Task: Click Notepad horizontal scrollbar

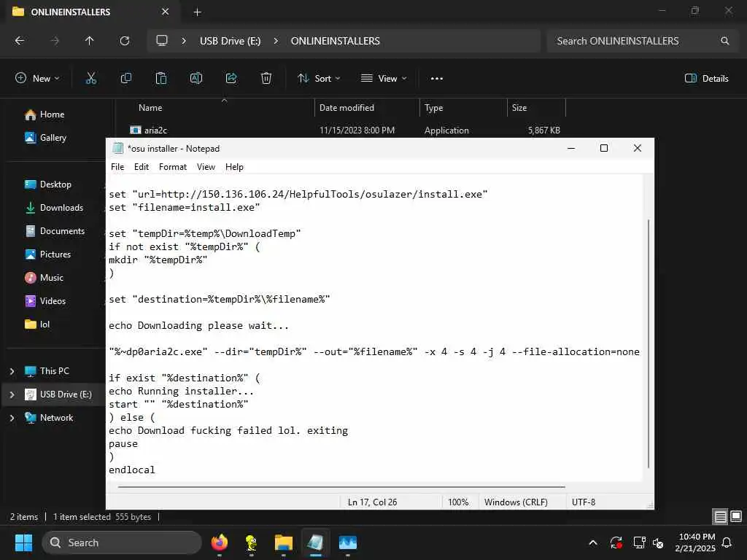Action: pyautogui.click(x=341, y=487)
